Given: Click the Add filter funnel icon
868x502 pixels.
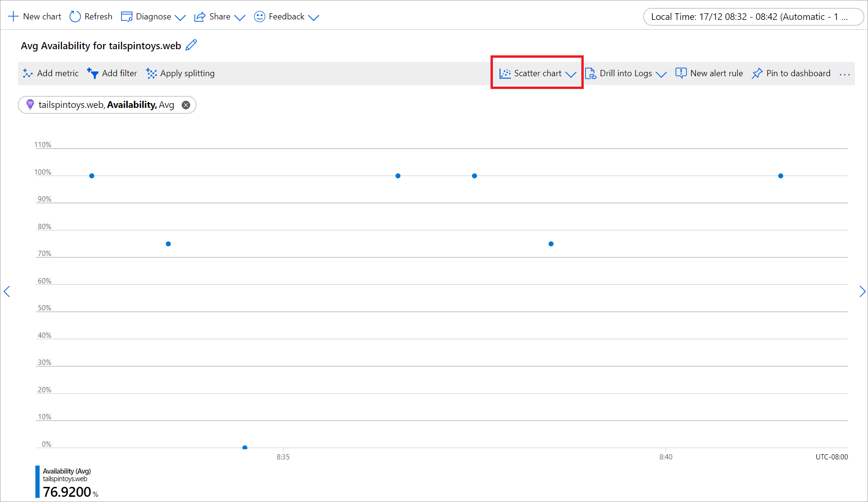Looking at the screenshot, I should coord(93,73).
